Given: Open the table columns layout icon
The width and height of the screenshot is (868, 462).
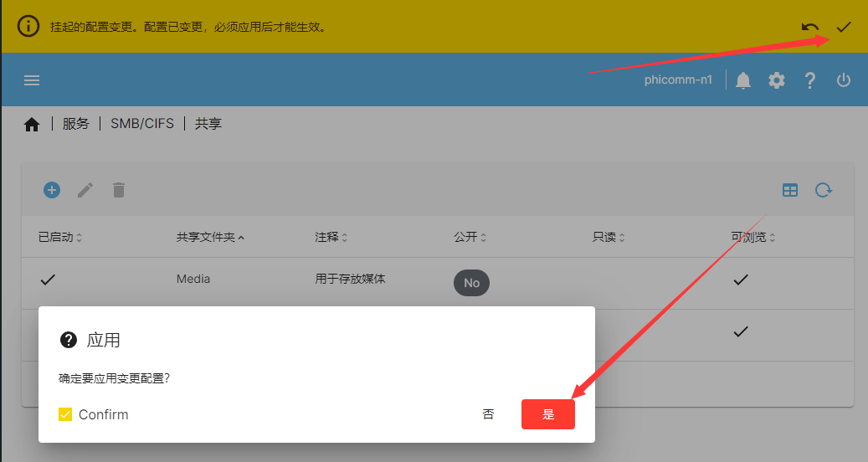Looking at the screenshot, I should click(x=790, y=190).
